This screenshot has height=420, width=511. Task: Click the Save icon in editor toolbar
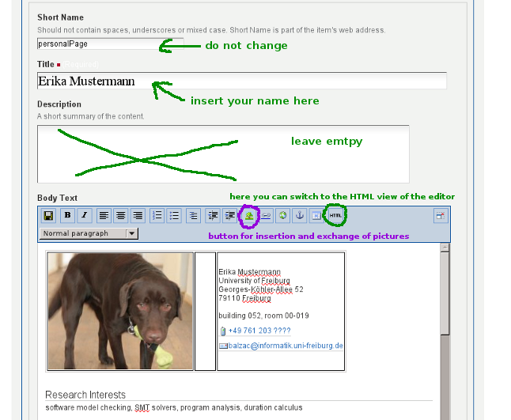pyautogui.click(x=48, y=215)
